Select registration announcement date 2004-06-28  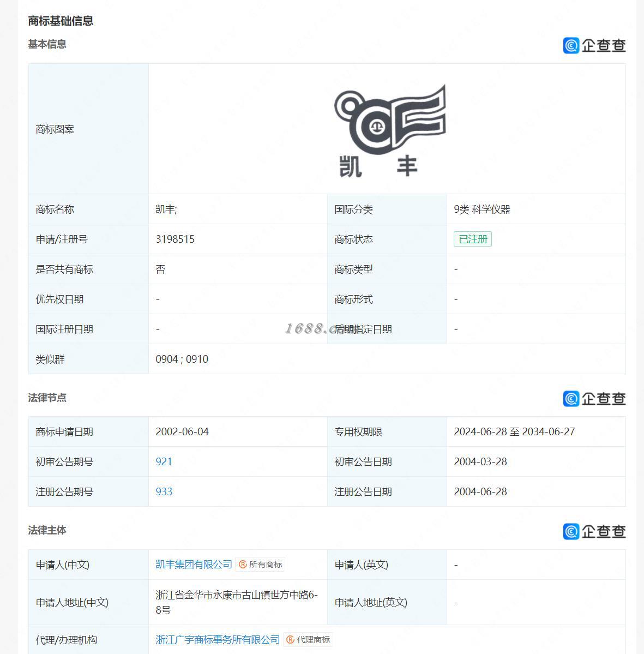[480, 492]
